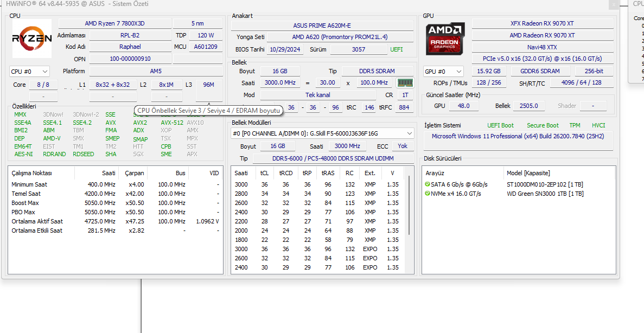Click the ROPs / TMUs 128 / 256 field
Viewport: 644px width, 333px height.
tap(489, 82)
